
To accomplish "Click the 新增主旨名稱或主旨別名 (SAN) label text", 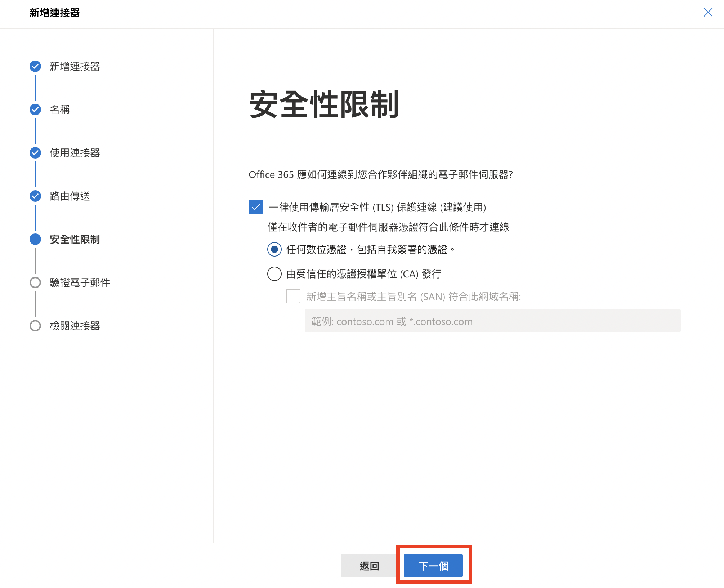I will pyautogui.click(x=414, y=297).
